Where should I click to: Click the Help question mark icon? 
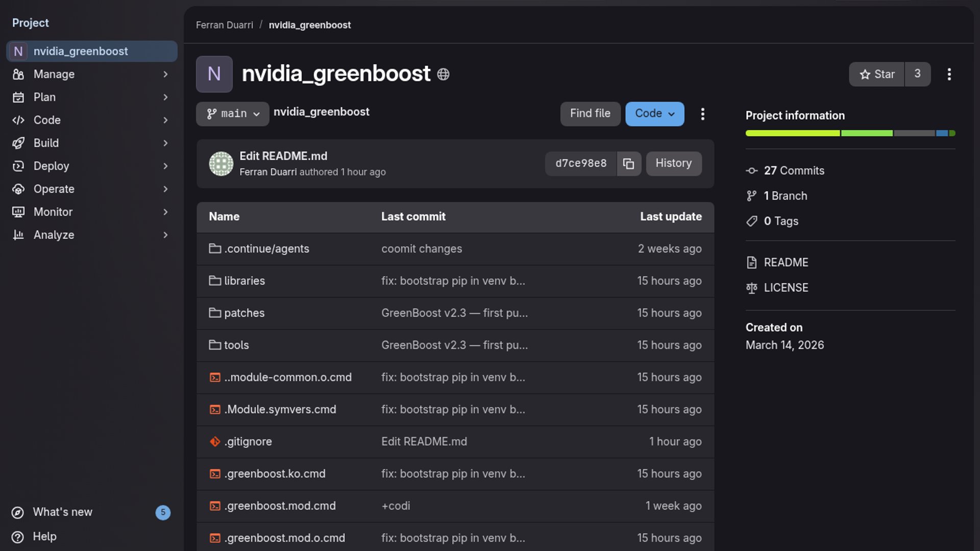pos(18,537)
